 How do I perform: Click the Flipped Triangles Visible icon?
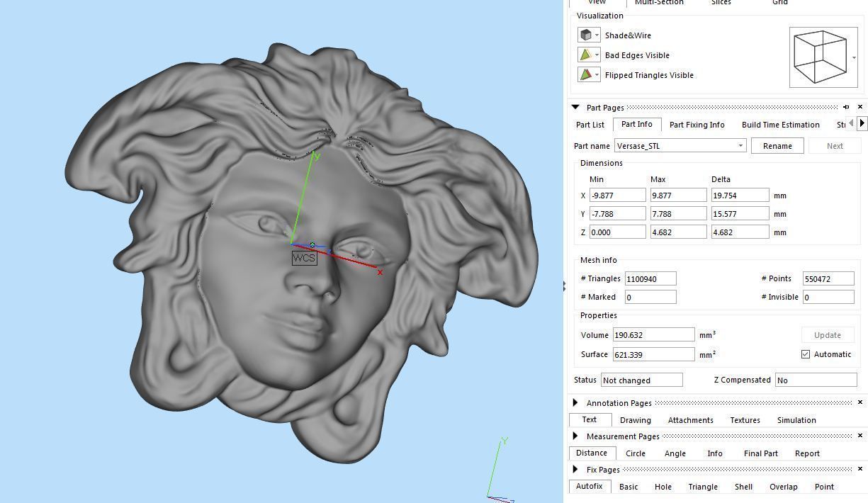coord(585,74)
